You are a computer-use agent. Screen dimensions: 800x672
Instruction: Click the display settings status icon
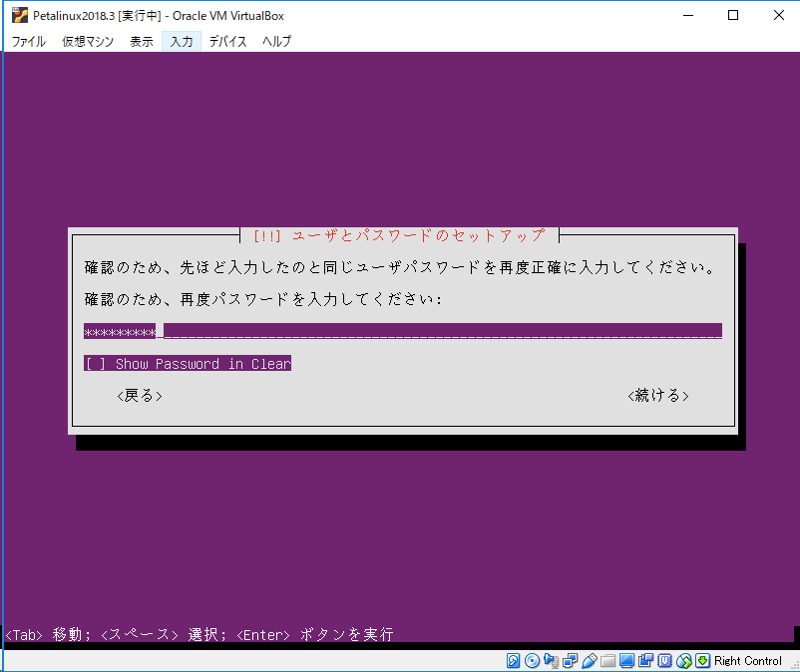[x=626, y=660]
